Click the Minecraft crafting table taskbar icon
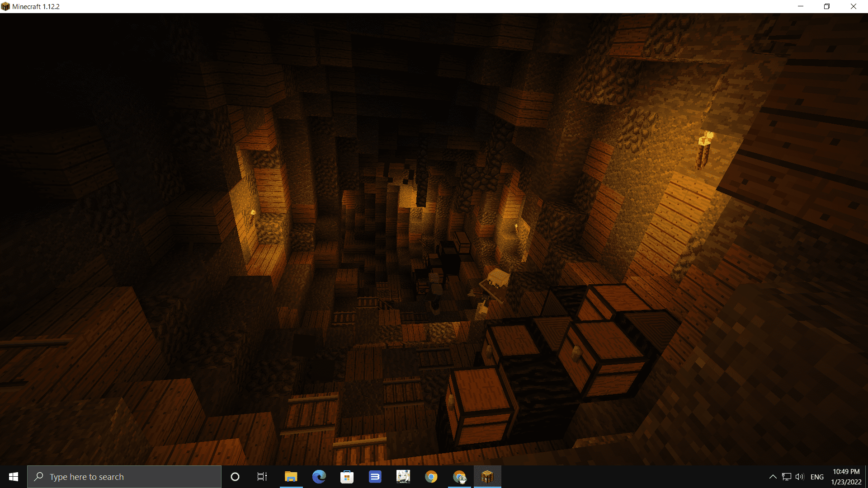Viewport: 868px width, 488px height. (x=487, y=477)
